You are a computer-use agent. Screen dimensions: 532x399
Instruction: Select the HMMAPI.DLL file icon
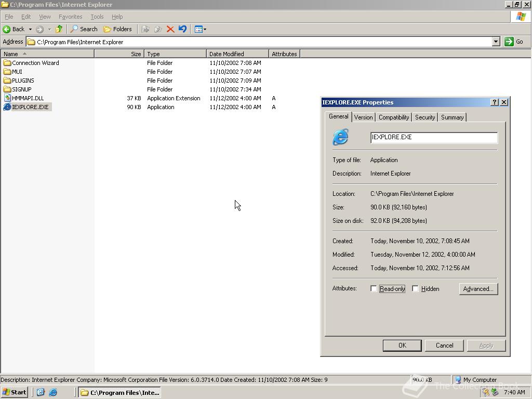[7, 98]
